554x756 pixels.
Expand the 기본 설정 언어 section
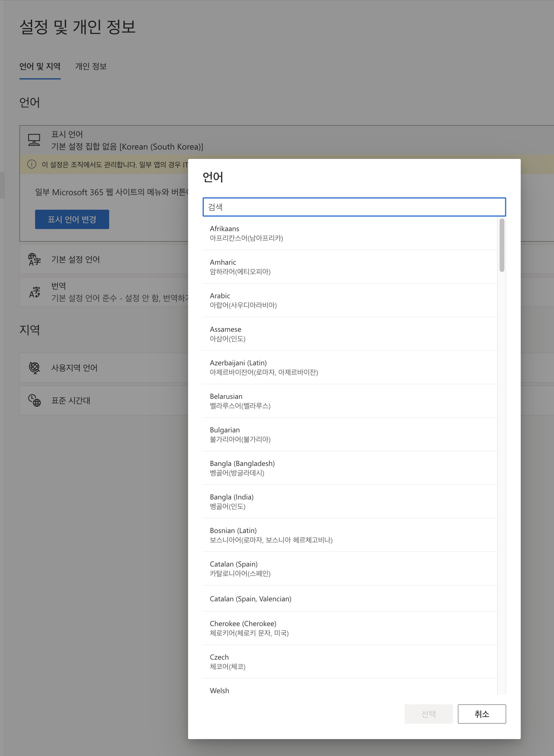104,259
